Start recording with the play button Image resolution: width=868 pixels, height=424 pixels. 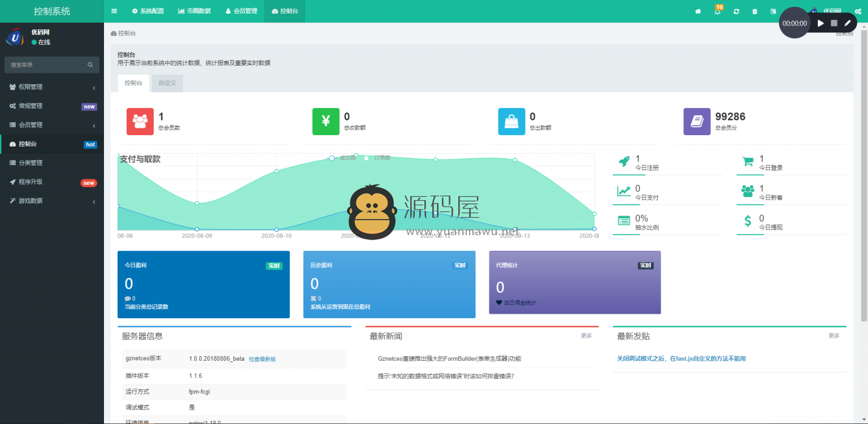click(821, 23)
